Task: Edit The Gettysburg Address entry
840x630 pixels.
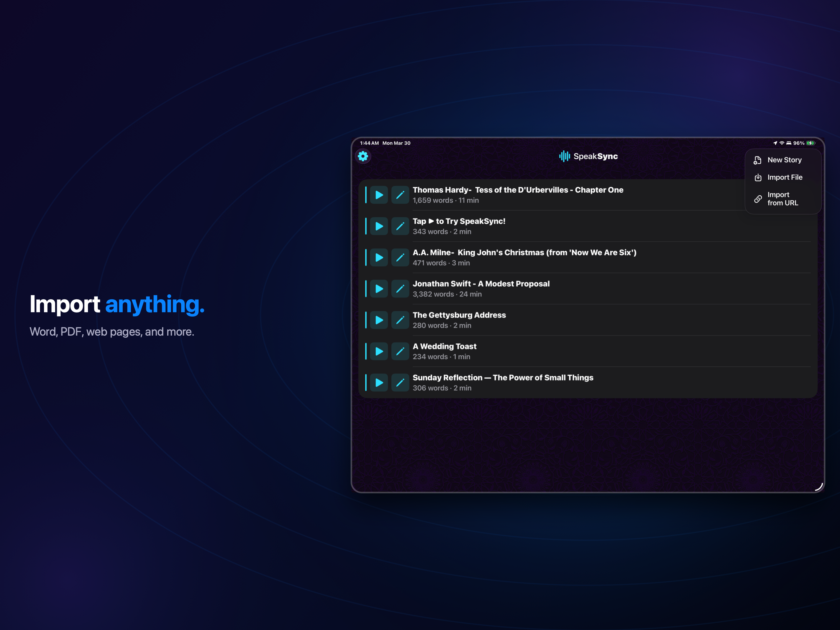Action: (400, 320)
